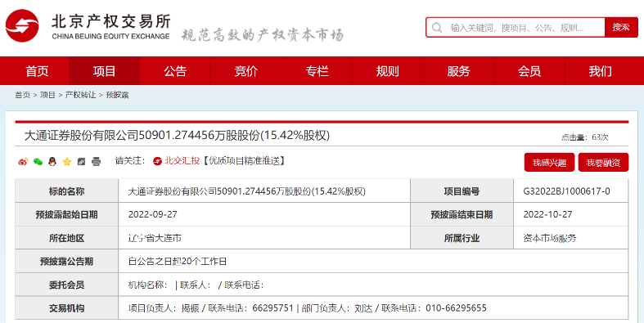Image resolution: width=644 pixels, height=323 pixels.
Task: Click the 规范高效的产权资本市场 slogan
Action: [263, 35]
